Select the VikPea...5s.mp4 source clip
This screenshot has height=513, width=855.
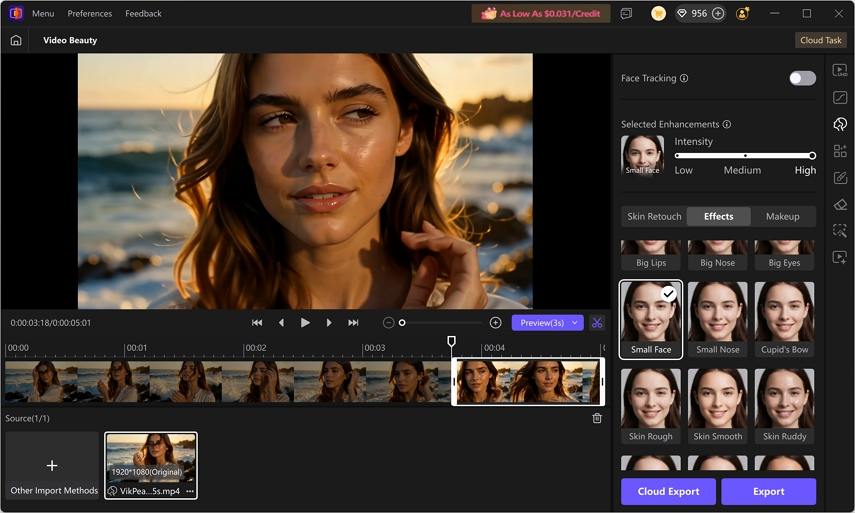tap(151, 466)
